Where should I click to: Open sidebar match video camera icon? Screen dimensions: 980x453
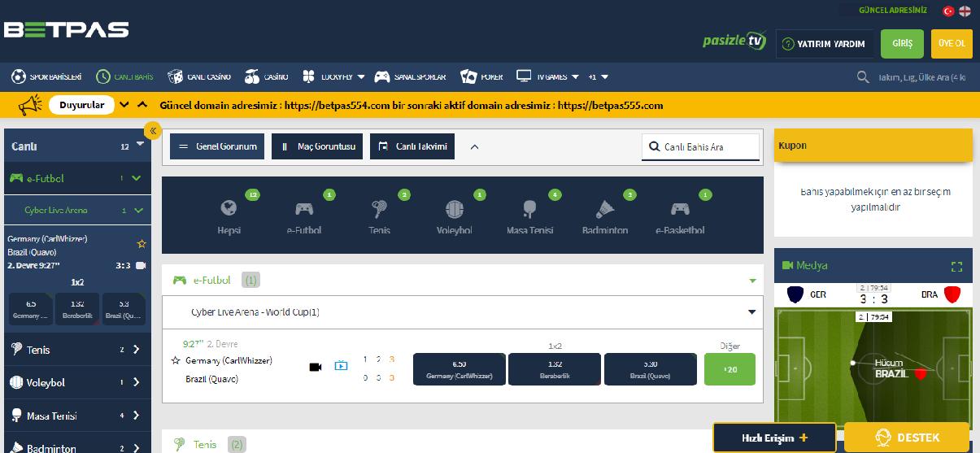click(141, 265)
